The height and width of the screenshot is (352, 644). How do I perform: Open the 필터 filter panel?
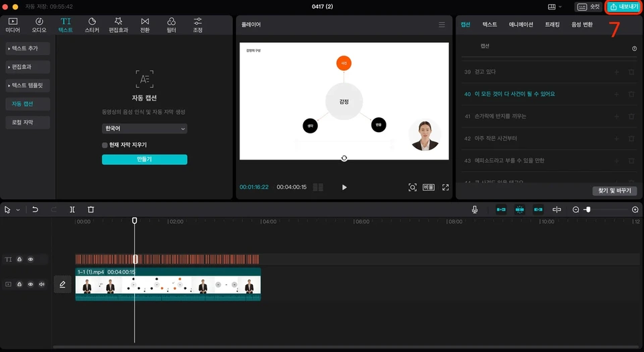click(171, 25)
